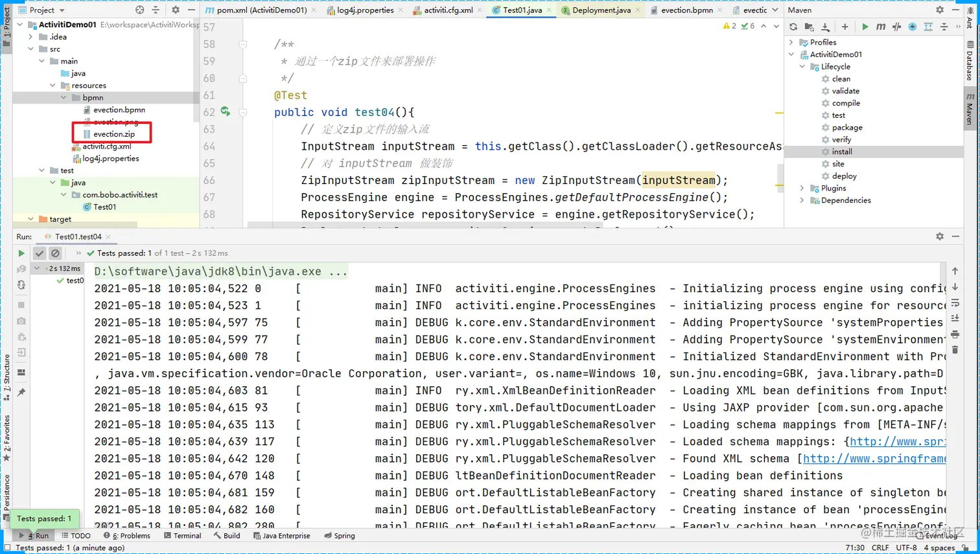
Task: Click toggle auto-test icon in Run panel
Action: [x=21, y=285]
